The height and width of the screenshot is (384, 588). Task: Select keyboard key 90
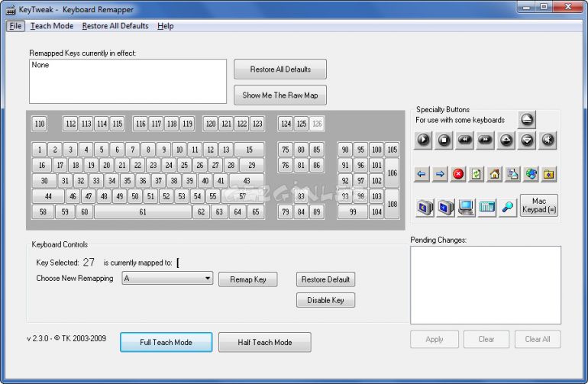click(x=345, y=150)
